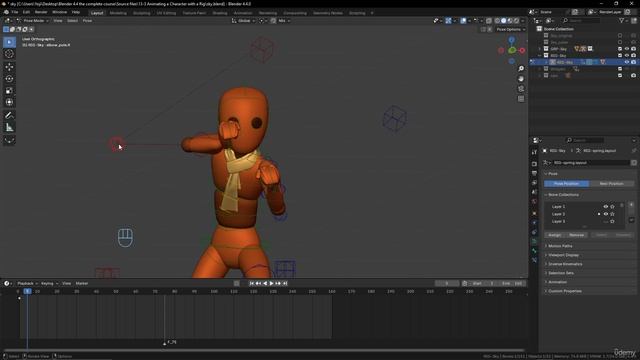
Task: Add a new bone collection with plus
Action: (x=631, y=205)
